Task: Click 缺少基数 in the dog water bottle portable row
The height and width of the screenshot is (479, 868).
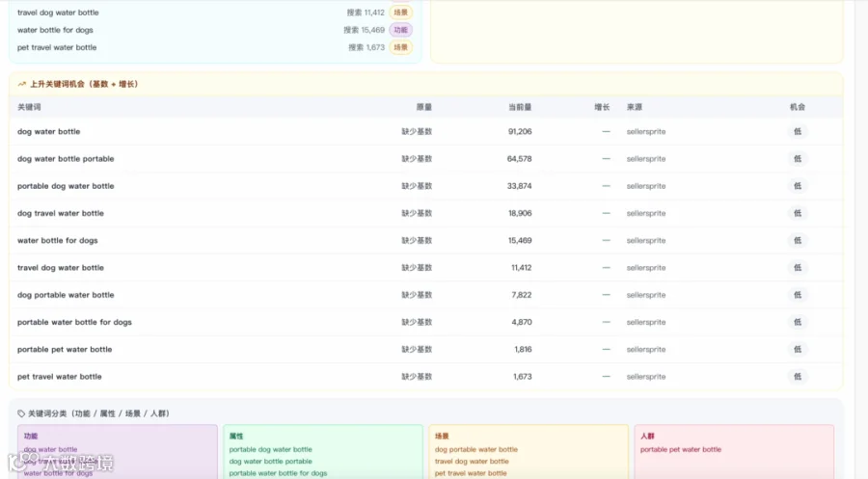Action: tap(417, 159)
